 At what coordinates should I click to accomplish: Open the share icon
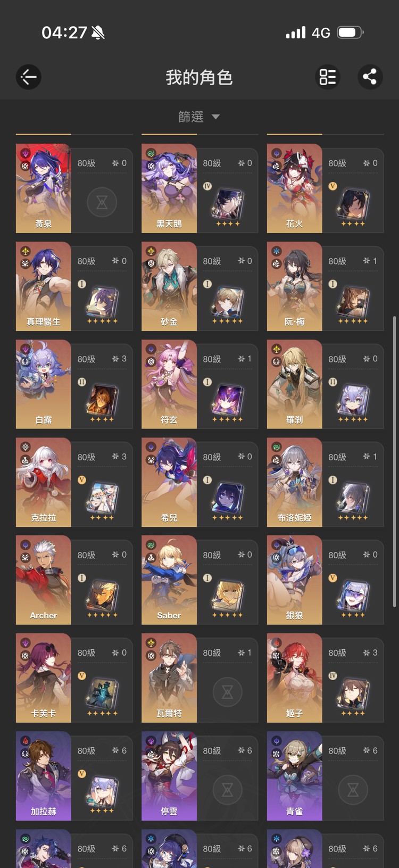[x=370, y=77]
